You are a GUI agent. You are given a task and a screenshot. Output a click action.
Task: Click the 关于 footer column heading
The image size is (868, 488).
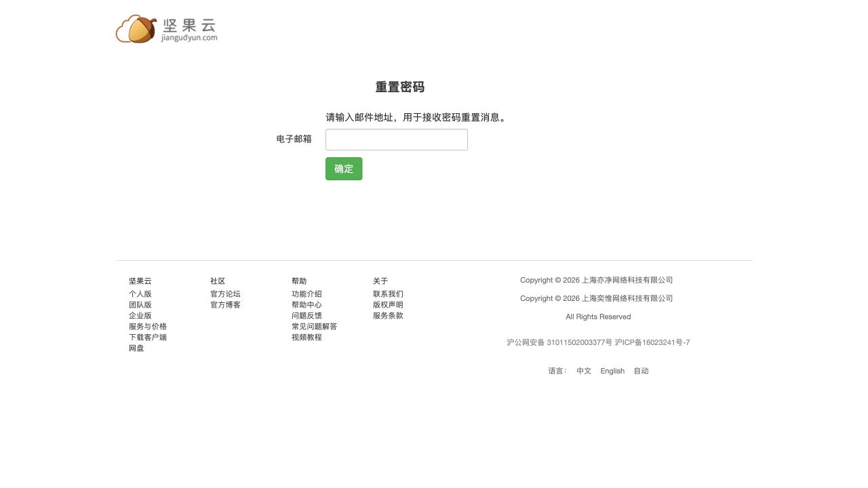pyautogui.click(x=380, y=281)
